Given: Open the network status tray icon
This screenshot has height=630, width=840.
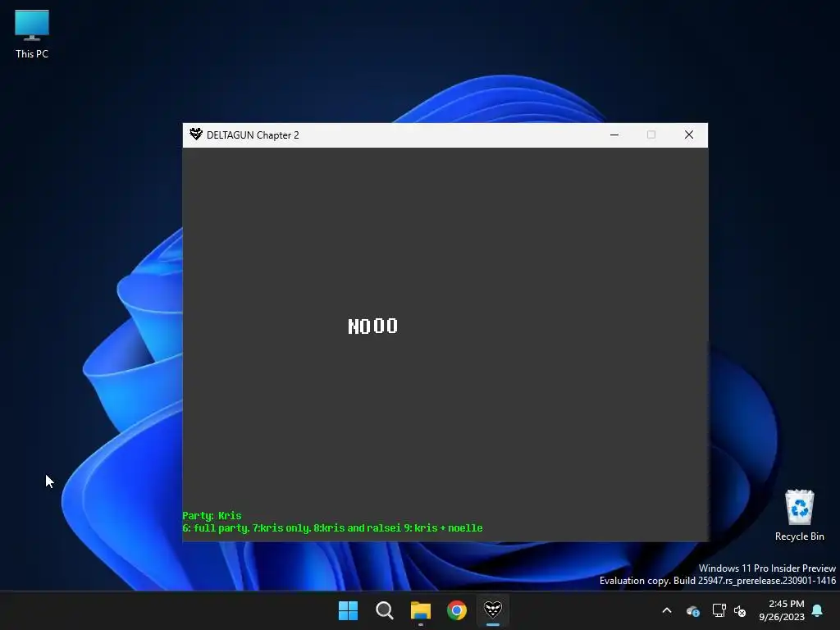Looking at the screenshot, I should [719, 610].
